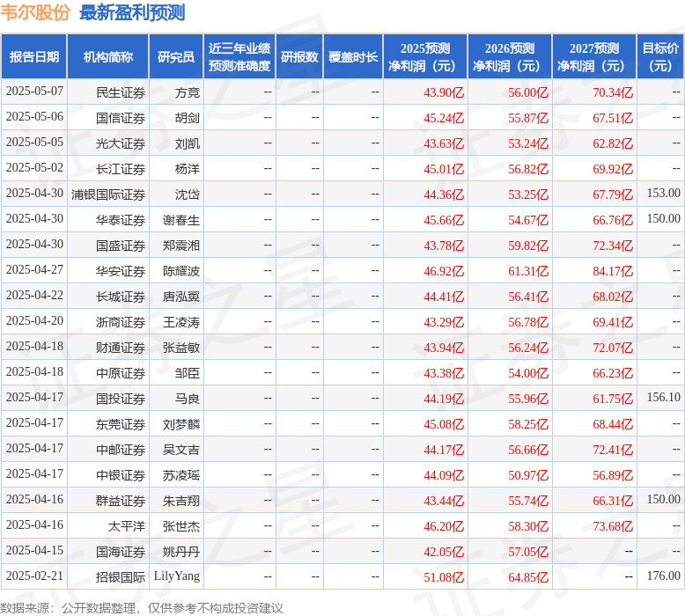
Task: Click the 45.66亿 profit value
Action: point(444,220)
